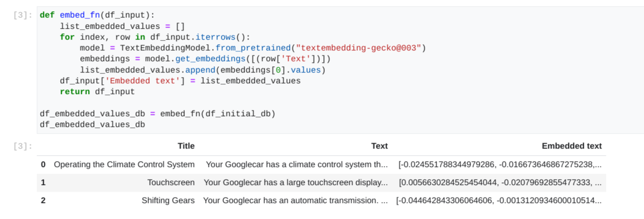This screenshot has width=644, height=219.
Task: Click the 'embed_fn(df_initial_db)' call in the code
Action: [x=218, y=114]
